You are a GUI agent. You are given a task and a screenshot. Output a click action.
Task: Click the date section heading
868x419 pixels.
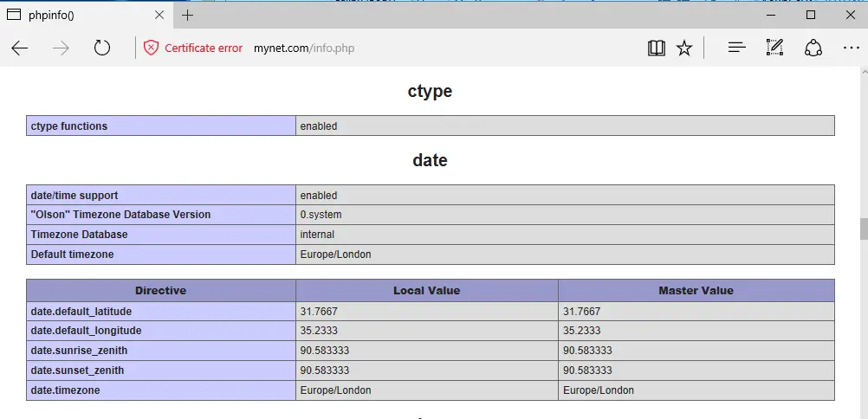click(x=431, y=160)
